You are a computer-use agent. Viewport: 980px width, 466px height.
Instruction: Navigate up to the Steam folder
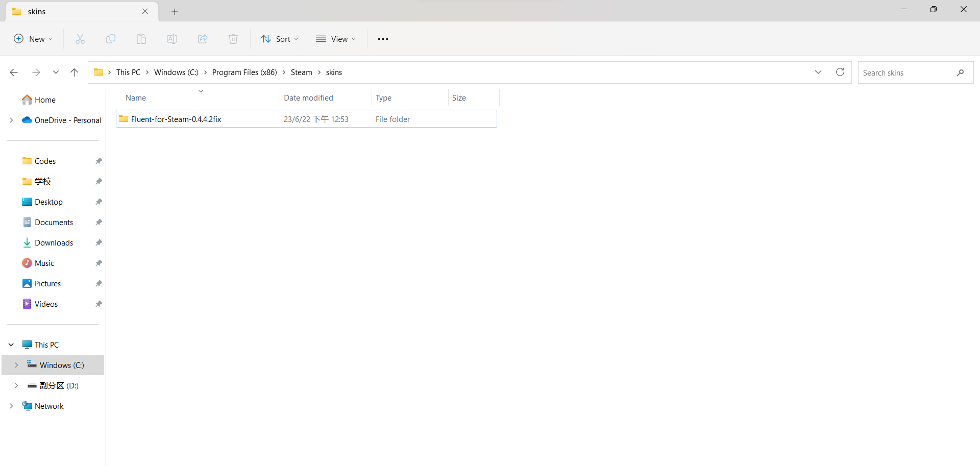(74, 72)
